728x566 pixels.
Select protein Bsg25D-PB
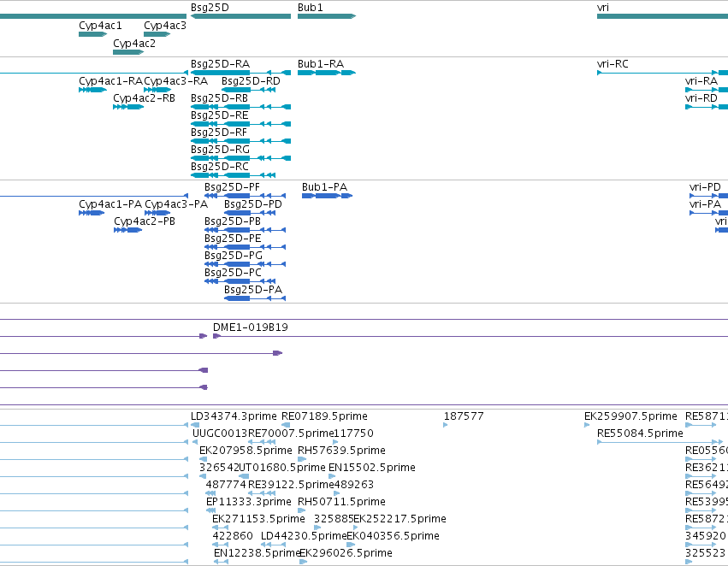tap(245, 230)
